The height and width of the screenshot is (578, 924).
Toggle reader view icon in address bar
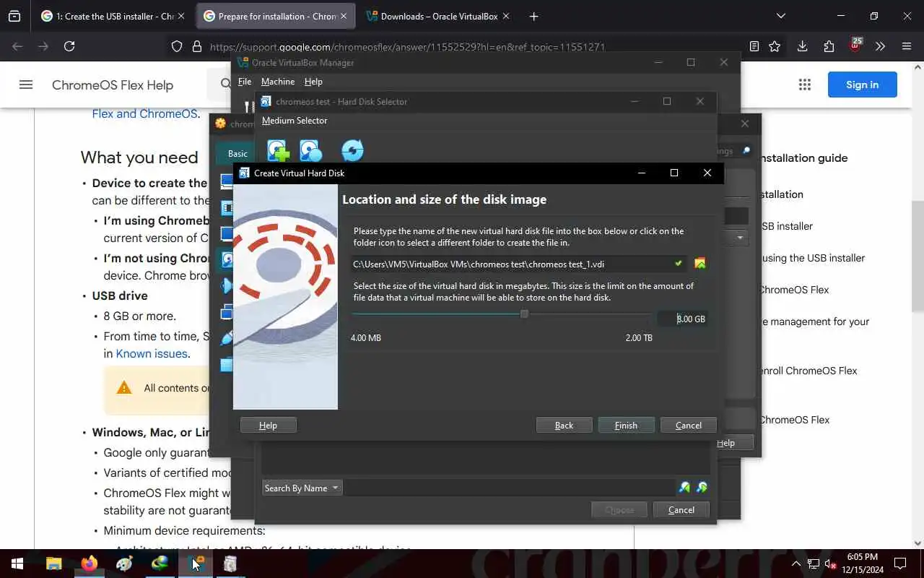coord(754,46)
